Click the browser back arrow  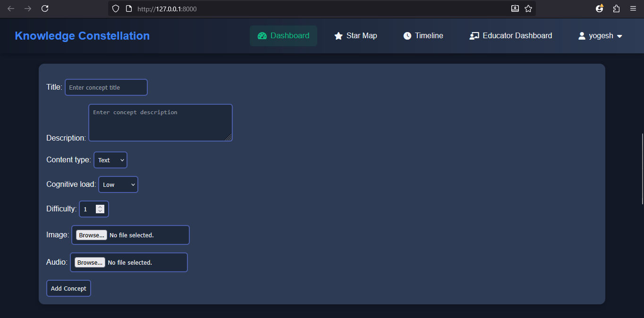pos(11,8)
